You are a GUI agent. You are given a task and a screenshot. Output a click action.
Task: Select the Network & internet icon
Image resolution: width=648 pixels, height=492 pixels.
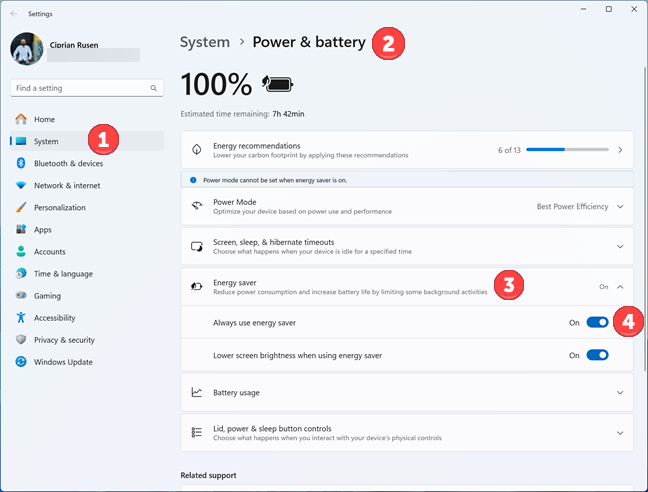tap(20, 185)
